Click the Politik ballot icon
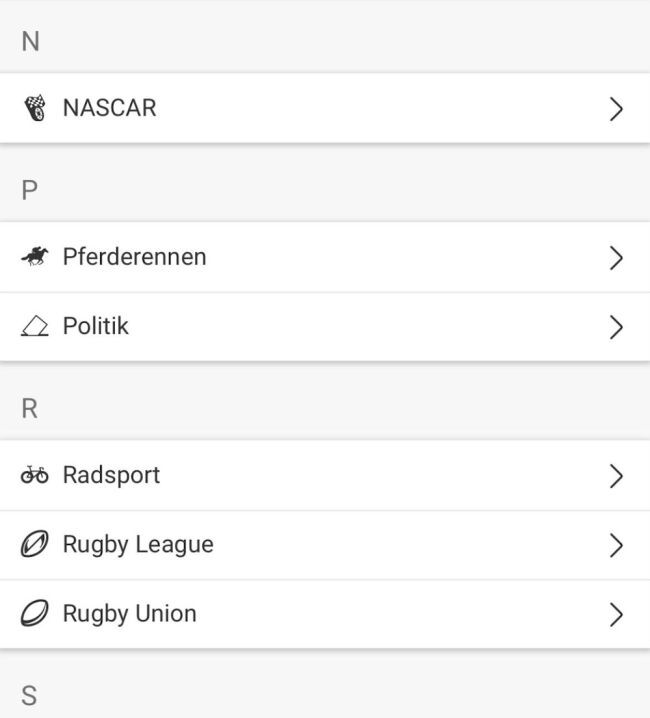The height and width of the screenshot is (718, 650). pos(34,327)
